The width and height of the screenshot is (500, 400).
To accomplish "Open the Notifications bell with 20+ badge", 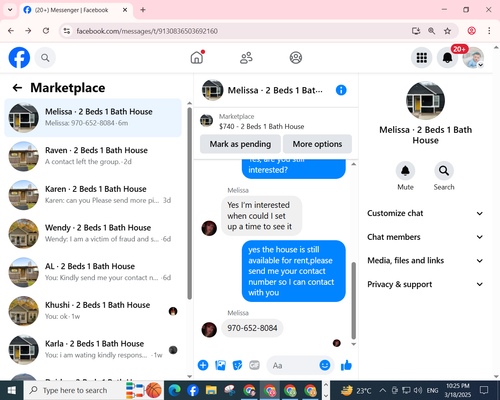I will pos(447,58).
